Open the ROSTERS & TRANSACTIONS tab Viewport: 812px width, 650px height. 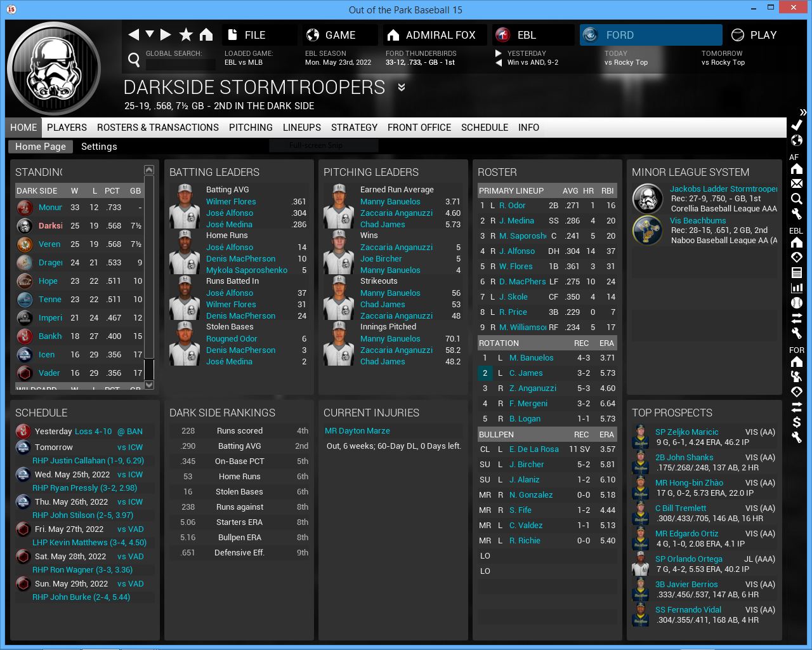point(158,128)
